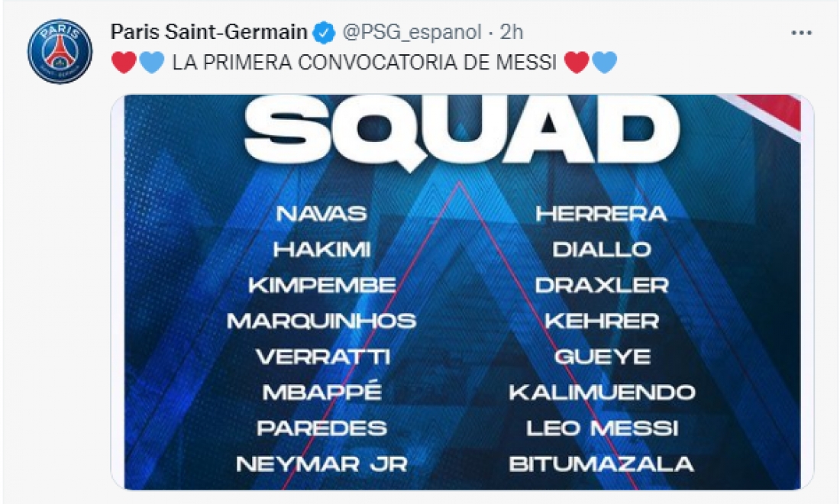
Task: Click the red heart emoji after MESSI
Action: (x=577, y=62)
